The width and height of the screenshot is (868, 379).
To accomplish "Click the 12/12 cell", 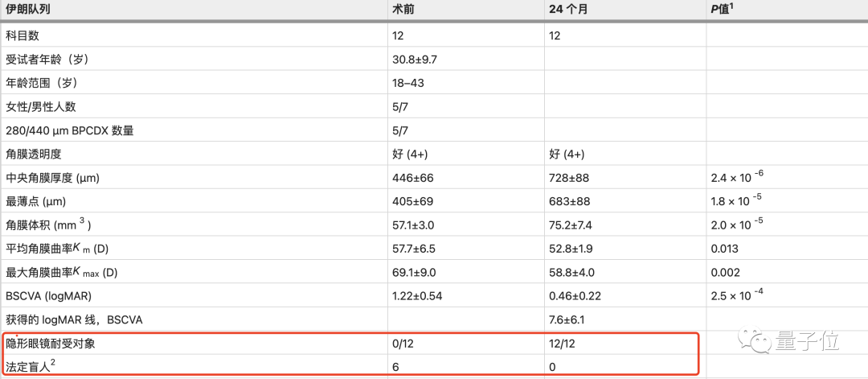I will click(x=563, y=344).
